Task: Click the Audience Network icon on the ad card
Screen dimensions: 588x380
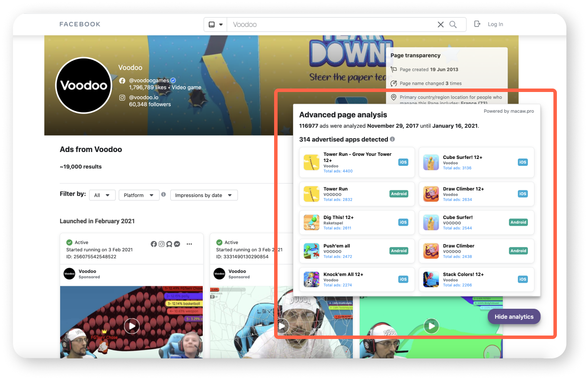Action: tap(169, 244)
